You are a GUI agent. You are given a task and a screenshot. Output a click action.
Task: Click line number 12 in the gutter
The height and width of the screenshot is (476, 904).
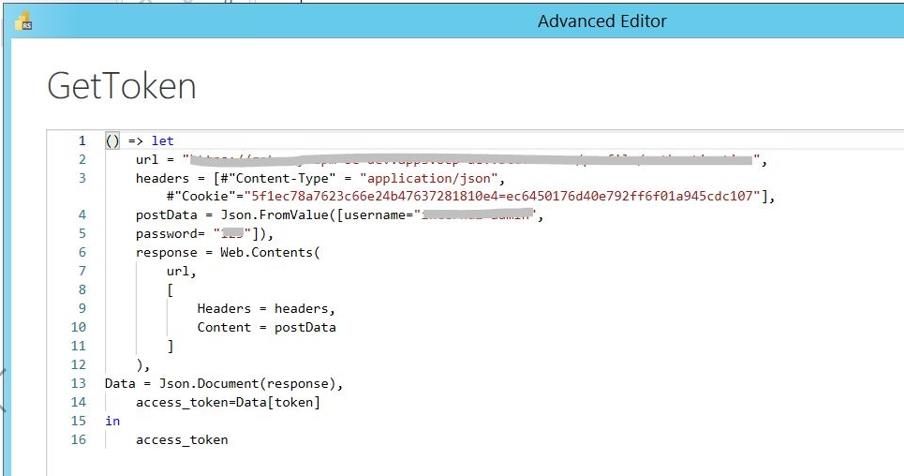[x=78, y=365]
